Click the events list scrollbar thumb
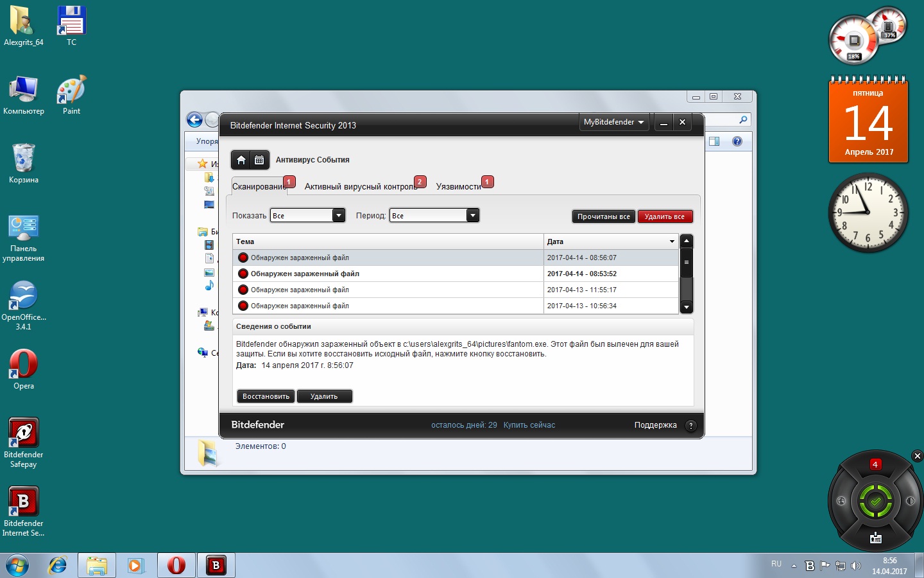 pyautogui.click(x=687, y=263)
